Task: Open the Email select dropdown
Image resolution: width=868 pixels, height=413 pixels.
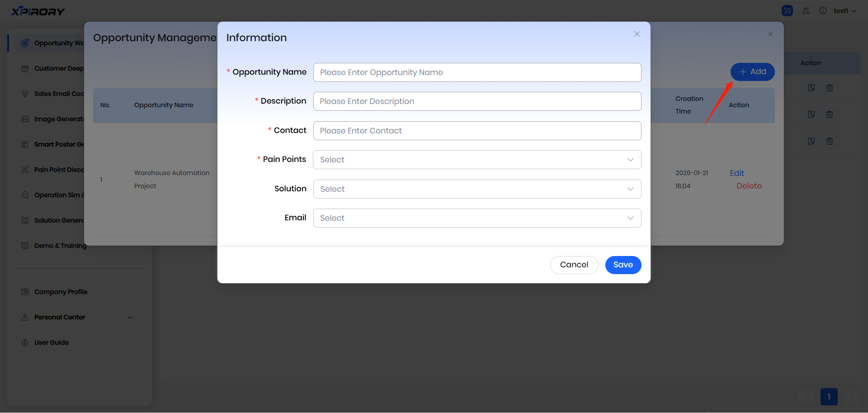Action: [476, 218]
